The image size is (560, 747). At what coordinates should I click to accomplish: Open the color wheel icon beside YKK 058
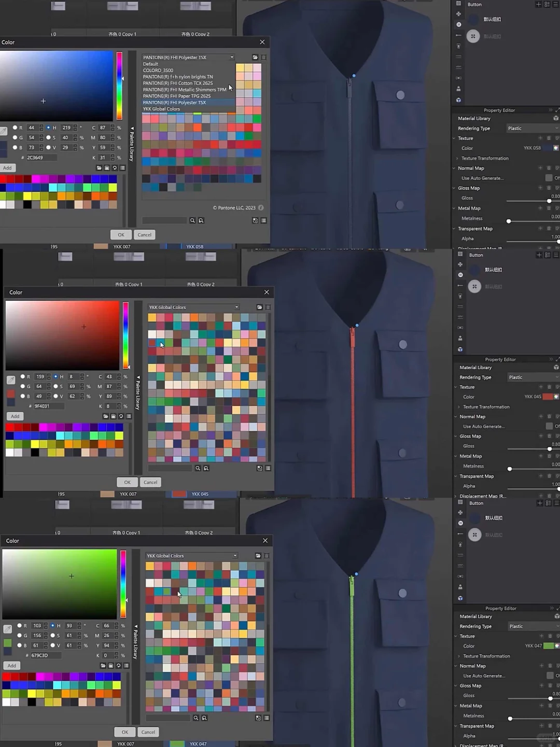[556, 148]
